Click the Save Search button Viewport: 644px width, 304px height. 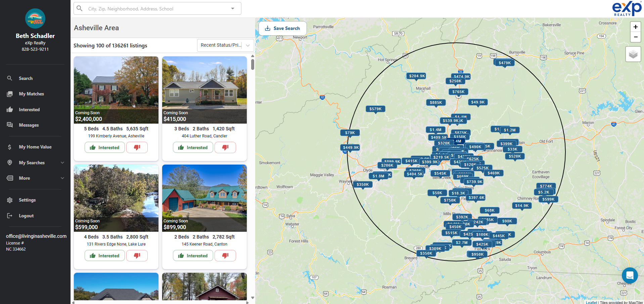click(282, 28)
